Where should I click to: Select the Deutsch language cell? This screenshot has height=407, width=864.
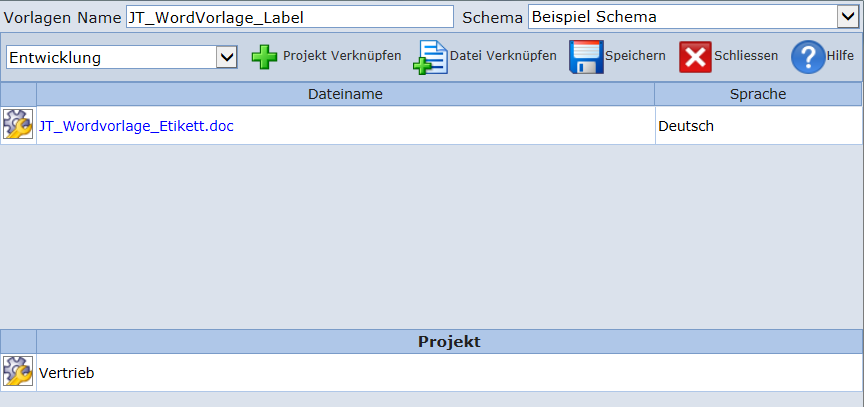(685, 126)
